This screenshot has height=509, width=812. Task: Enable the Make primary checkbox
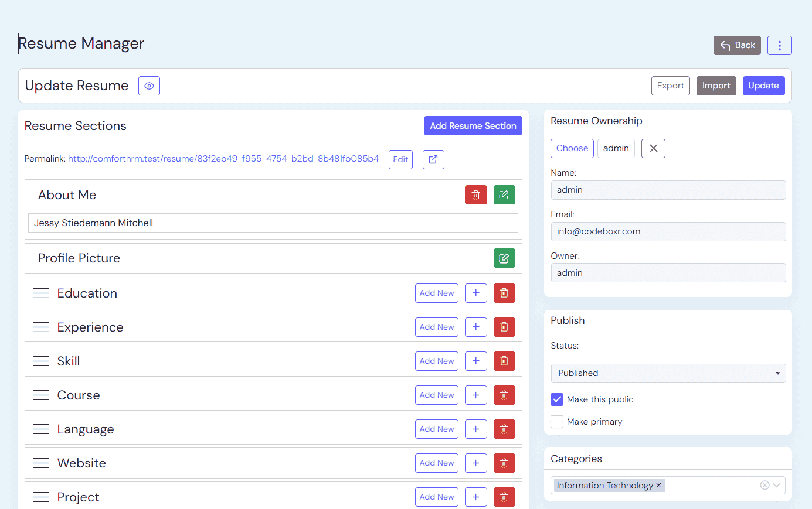pos(557,422)
